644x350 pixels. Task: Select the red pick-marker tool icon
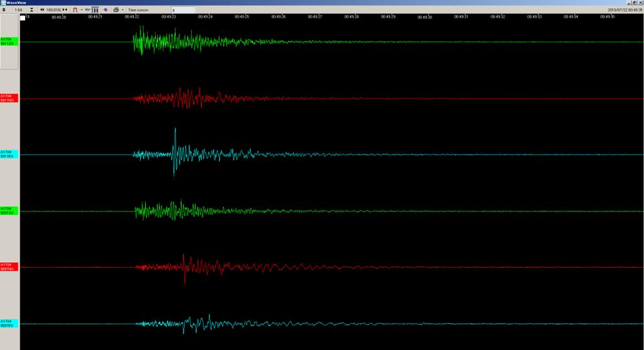click(x=75, y=10)
